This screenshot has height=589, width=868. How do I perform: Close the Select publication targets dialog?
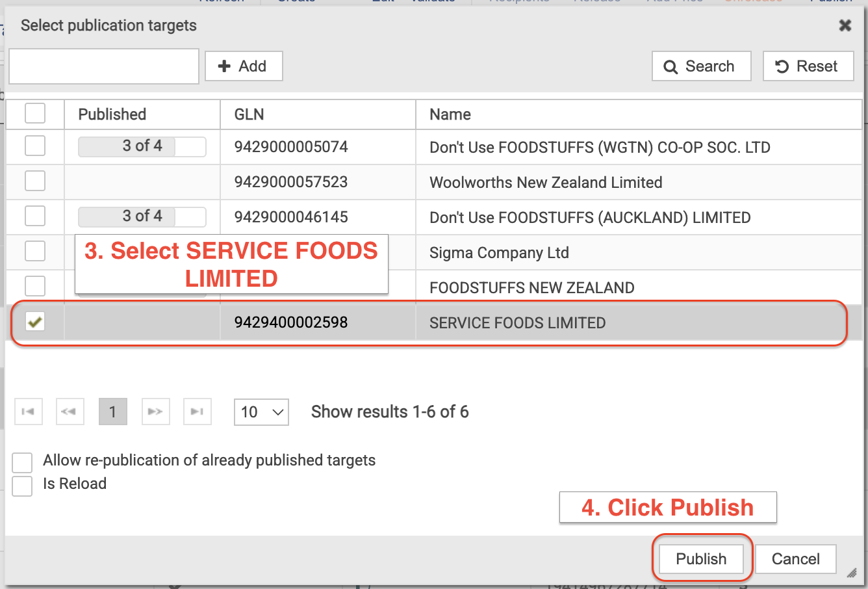(x=845, y=25)
